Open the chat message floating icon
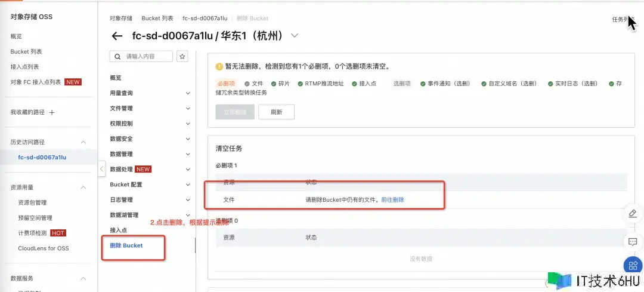Image resolution: width=644 pixels, height=292 pixels. tap(633, 242)
